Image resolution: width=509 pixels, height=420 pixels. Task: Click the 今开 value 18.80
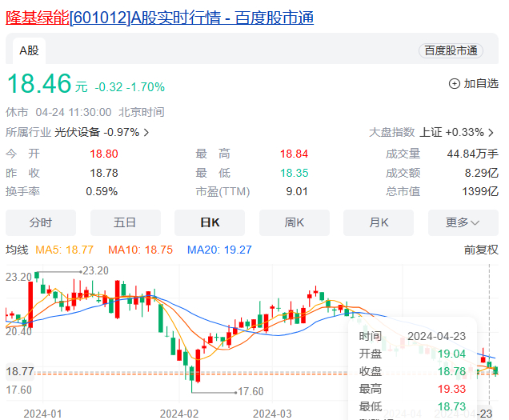click(104, 154)
